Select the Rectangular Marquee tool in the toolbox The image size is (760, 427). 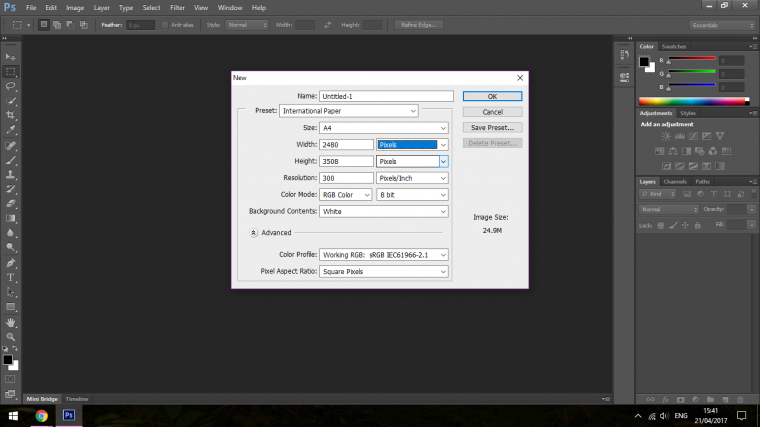[x=11, y=72]
